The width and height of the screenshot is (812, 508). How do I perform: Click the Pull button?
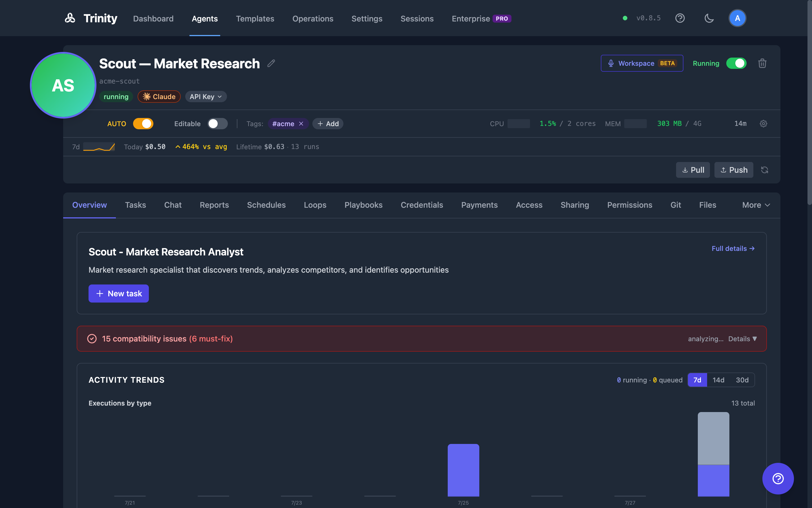tap(693, 170)
